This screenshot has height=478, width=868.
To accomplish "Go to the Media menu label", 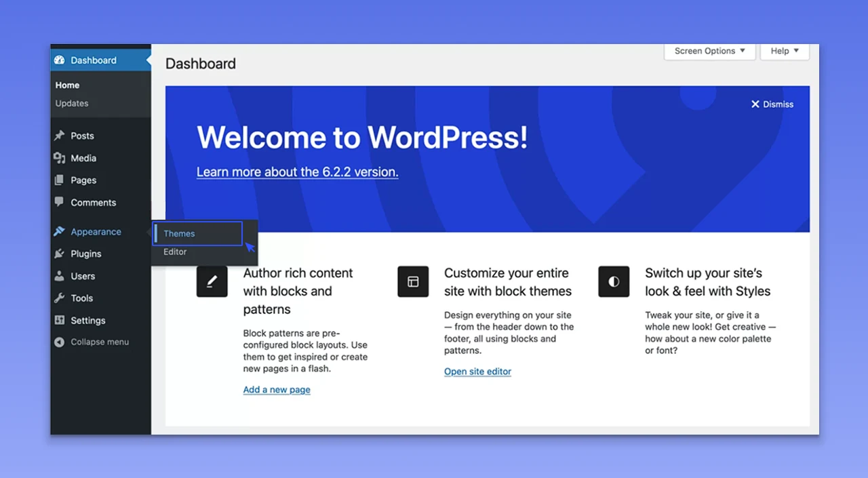I will 83,158.
